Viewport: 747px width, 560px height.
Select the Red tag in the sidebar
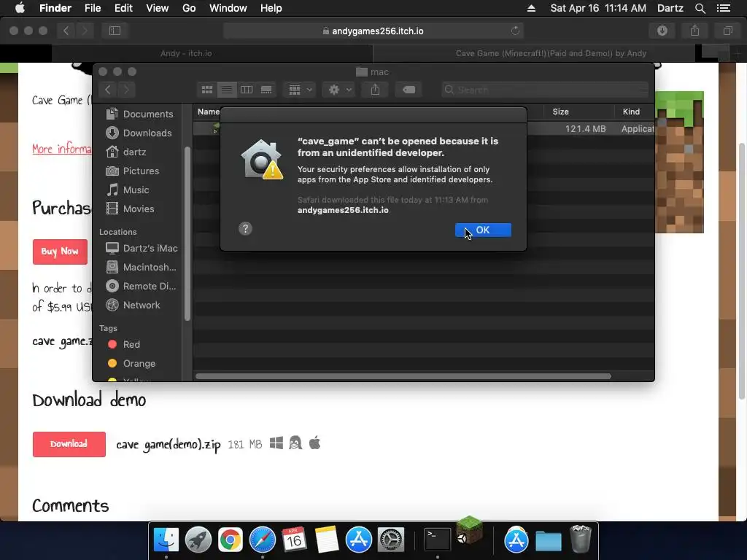124,344
